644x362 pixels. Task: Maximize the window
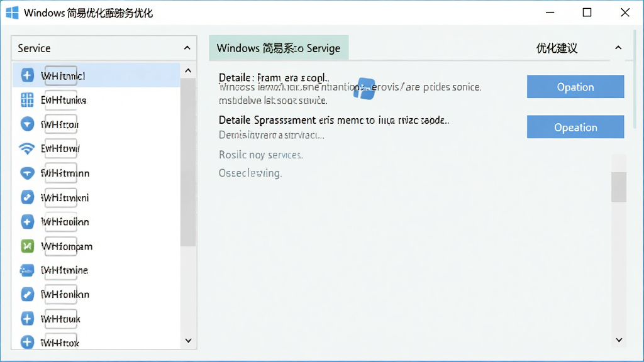[x=587, y=13]
